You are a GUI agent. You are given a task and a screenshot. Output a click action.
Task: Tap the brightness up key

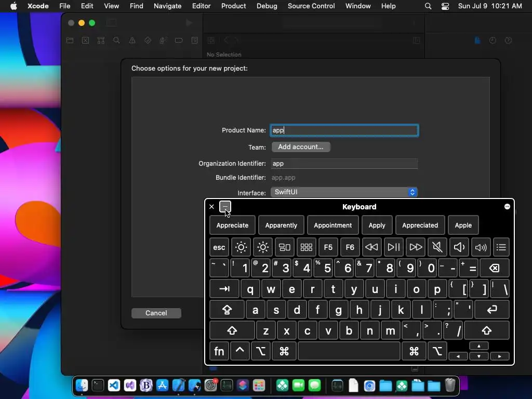(x=263, y=247)
